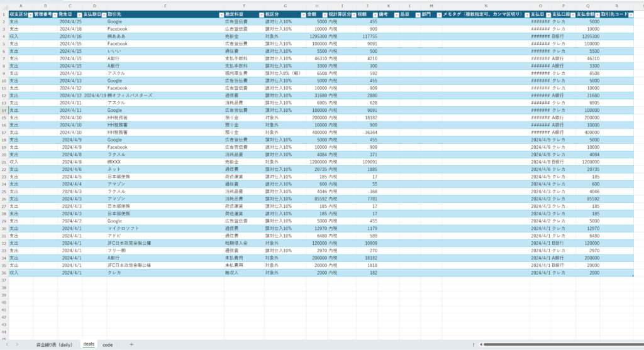Click the next sheet navigation arrow

pyautogui.click(x=17, y=344)
